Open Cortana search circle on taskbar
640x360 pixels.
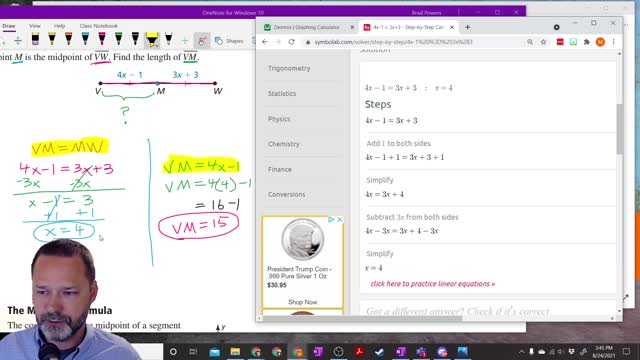coord(173,351)
